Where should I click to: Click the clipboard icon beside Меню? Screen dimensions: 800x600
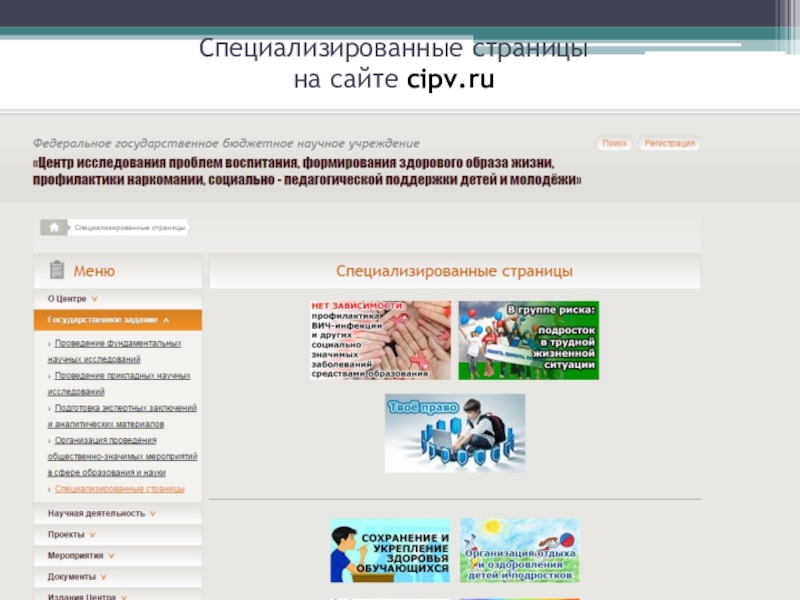57,270
